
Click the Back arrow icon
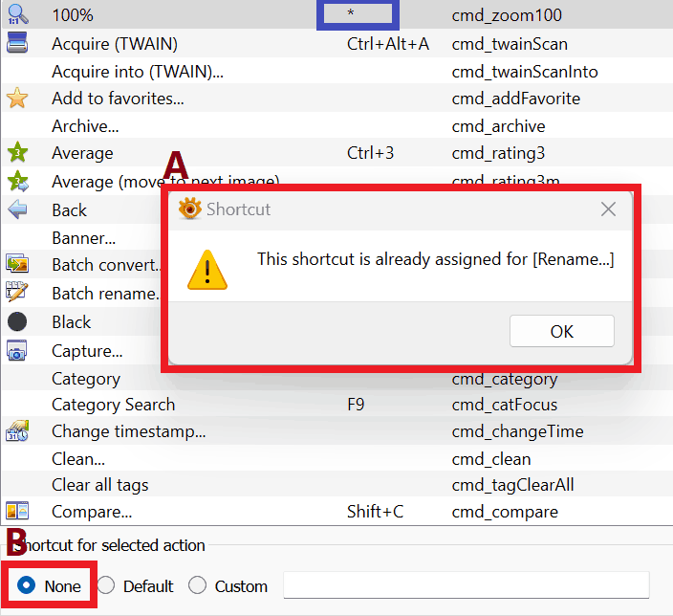17,209
